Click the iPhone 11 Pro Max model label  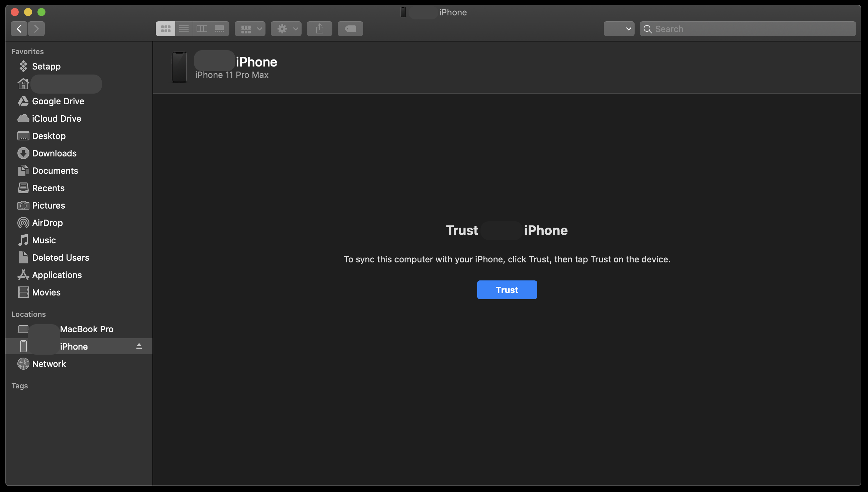pyautogui.click(x=232, y=75)
